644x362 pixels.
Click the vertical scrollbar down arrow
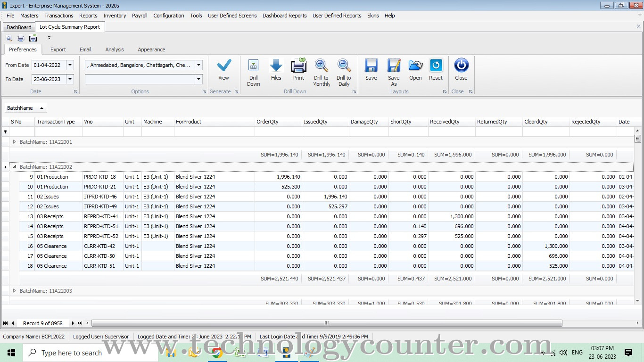coord(637,301)
